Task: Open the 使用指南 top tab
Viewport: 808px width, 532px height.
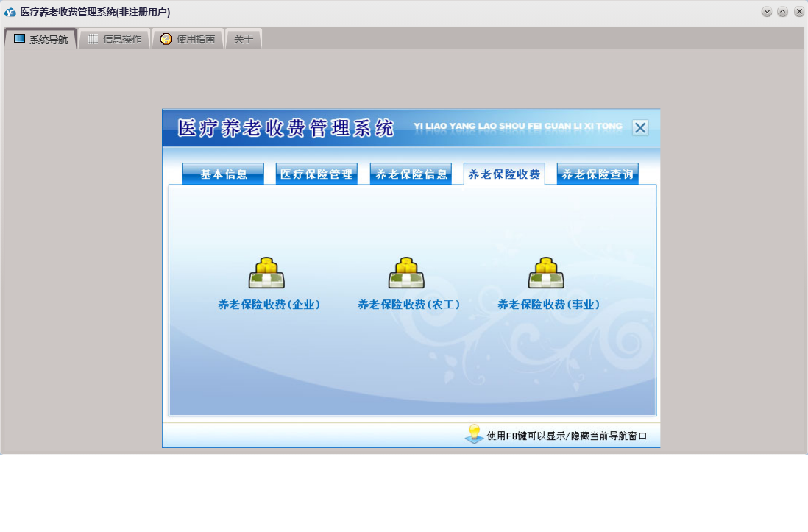Action: [x=188, y=39]
